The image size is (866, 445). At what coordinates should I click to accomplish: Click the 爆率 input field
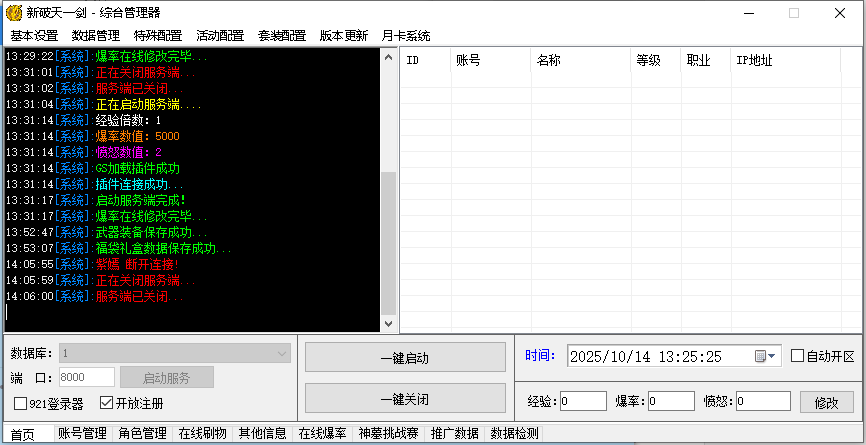pyautogui.click(x=671, y=401)
